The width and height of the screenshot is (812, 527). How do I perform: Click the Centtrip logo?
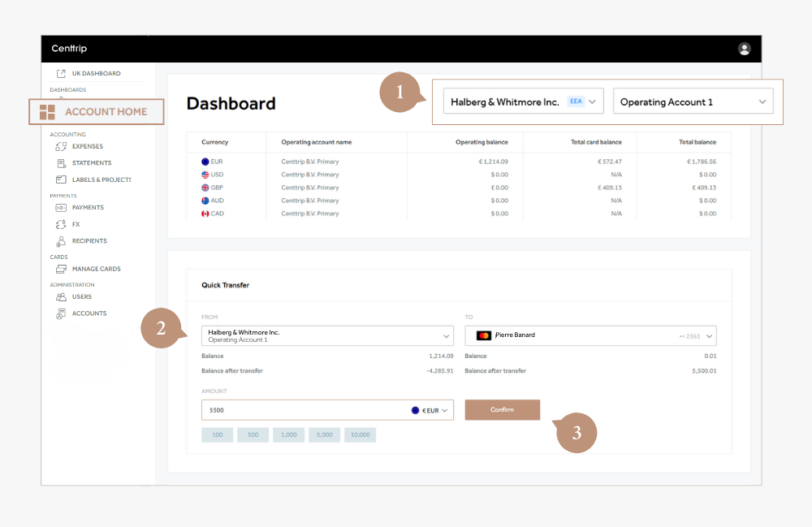[x=69, y=49]
